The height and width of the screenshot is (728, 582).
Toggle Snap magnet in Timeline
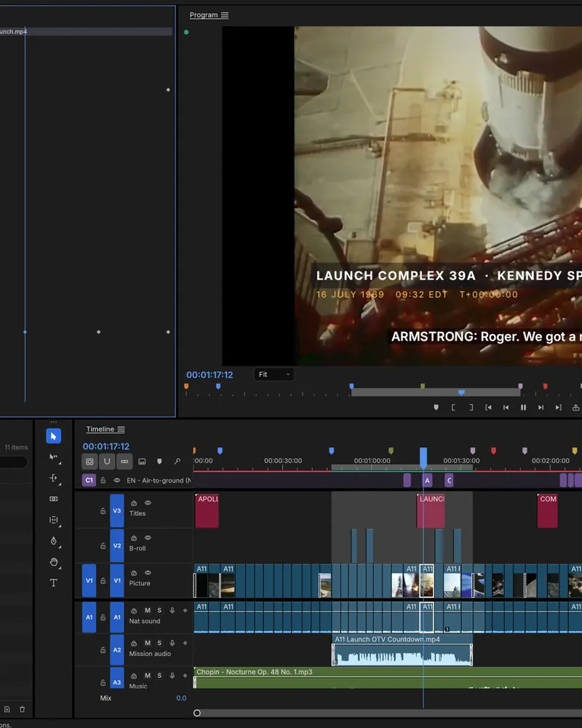107,462
